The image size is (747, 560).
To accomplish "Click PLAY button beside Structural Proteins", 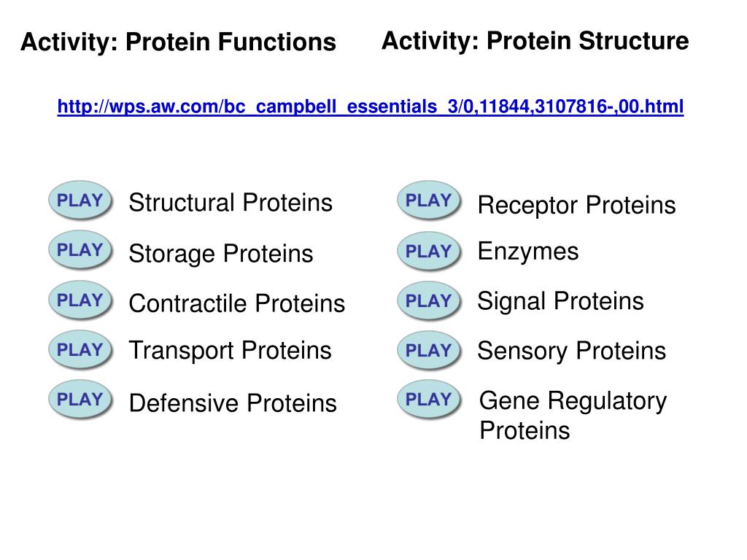I will pyautogui.click(x=80, y=200).
